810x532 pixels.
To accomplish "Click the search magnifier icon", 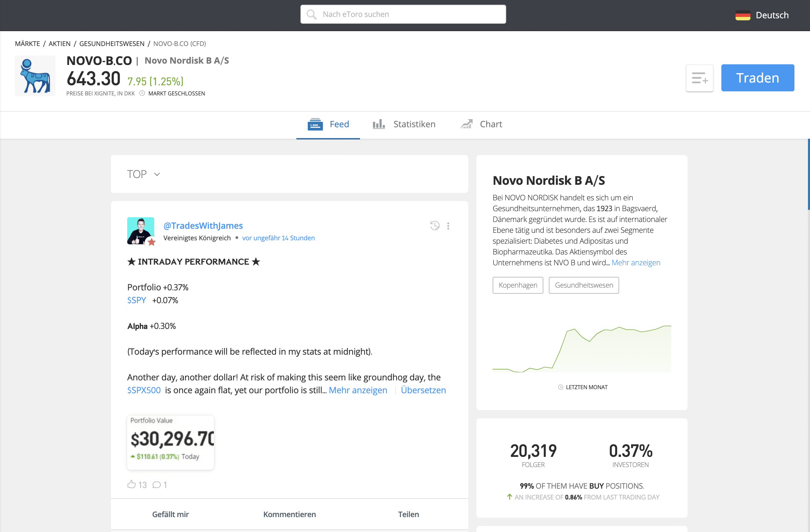I will (311, 14).
